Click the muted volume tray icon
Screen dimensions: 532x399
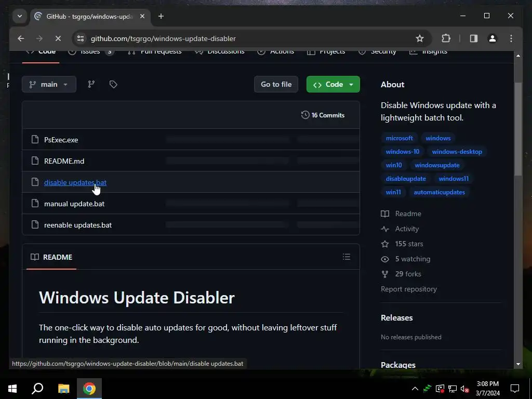[x=464, y=389]
